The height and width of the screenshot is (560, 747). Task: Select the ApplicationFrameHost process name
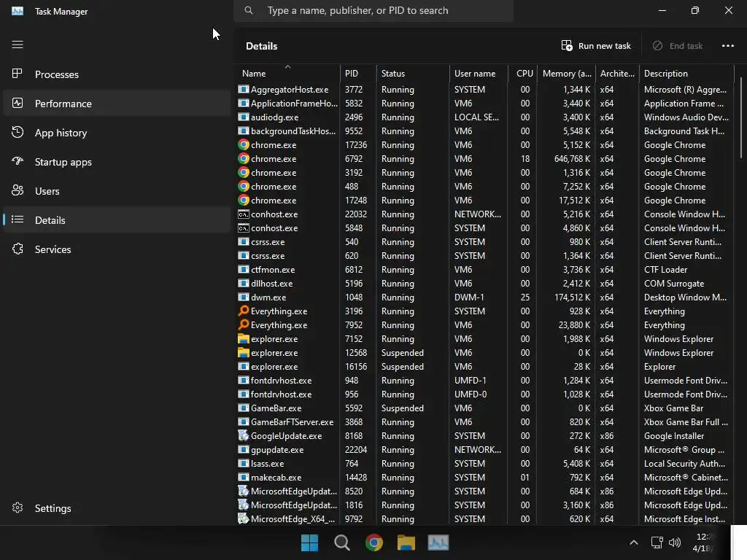pos(294,104)
